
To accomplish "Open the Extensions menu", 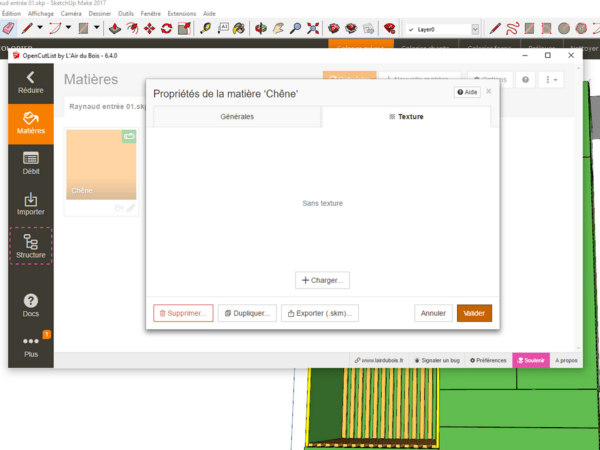I will [182, 13].
